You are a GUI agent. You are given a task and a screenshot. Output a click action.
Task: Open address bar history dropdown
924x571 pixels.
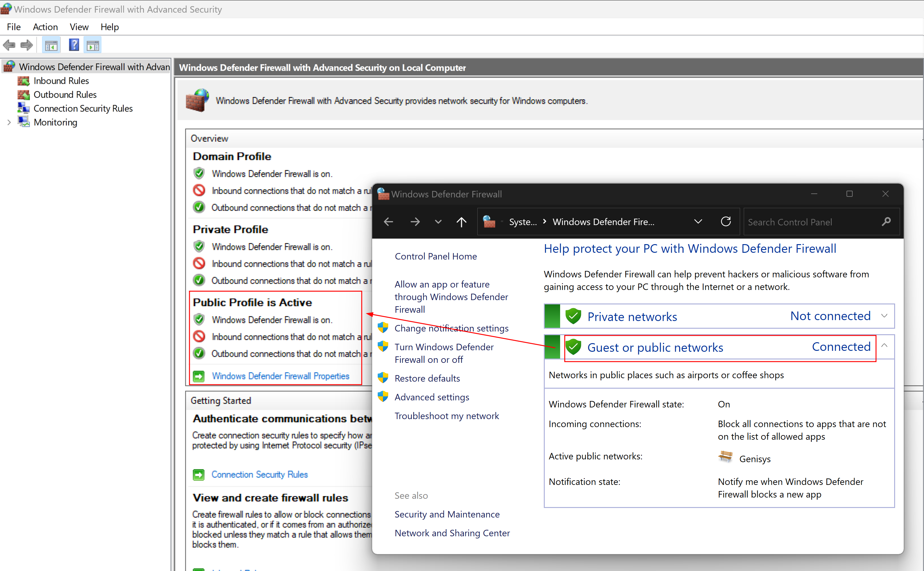click(x=698, y=222)
